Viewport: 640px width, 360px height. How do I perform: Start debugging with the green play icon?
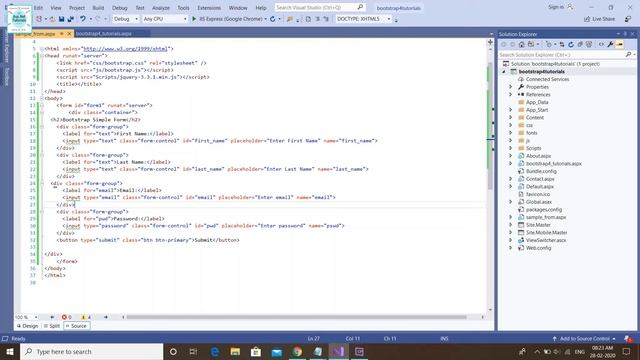(194, 19)
